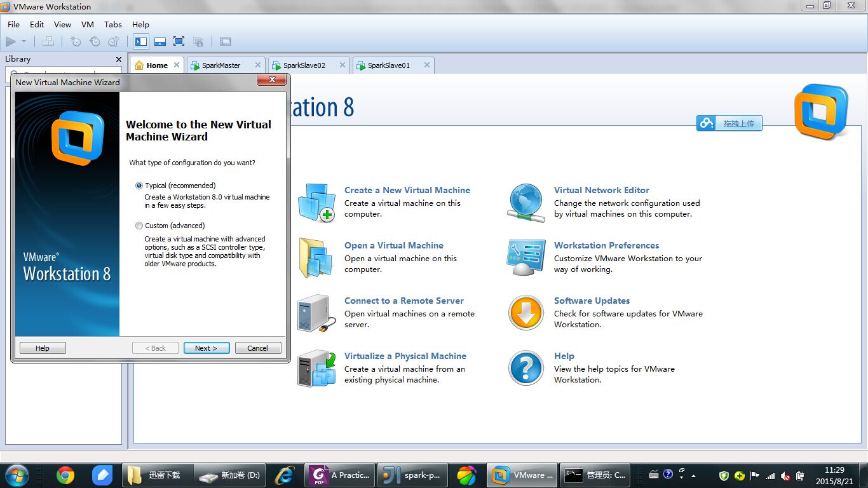This screenshot has width=868, height=488.
Task: Click the Help link on the Home page
Action: pos(564,356)
